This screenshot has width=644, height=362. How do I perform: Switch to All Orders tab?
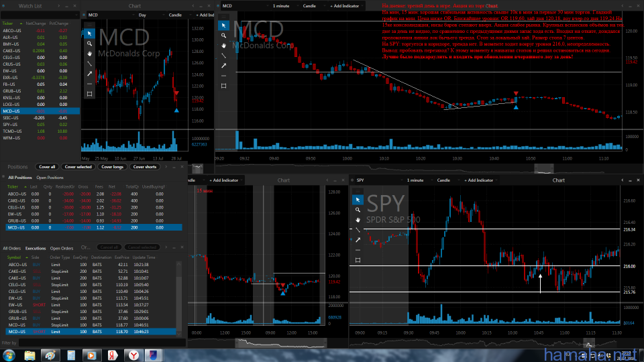[12, 248]
